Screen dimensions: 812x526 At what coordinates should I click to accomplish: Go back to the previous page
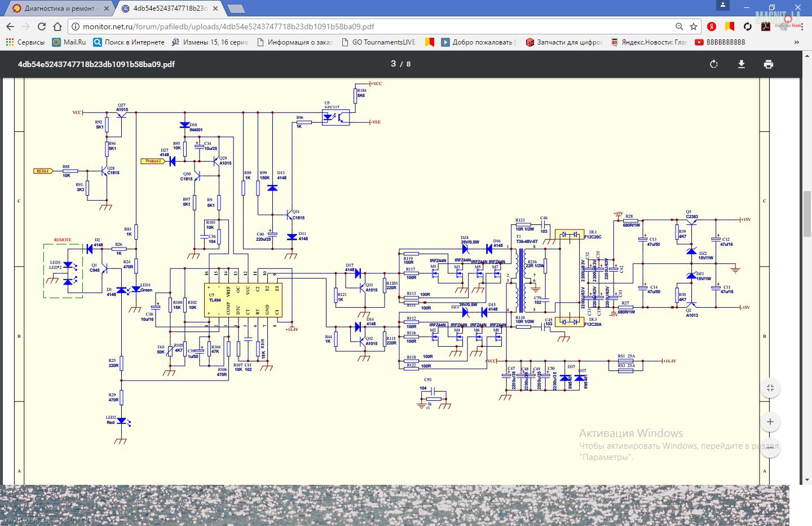pos(10,26)
